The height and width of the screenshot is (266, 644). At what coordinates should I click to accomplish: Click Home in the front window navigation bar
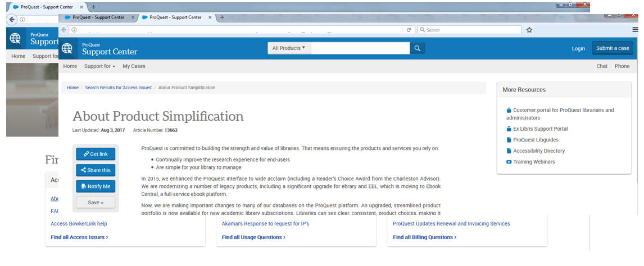point(70,66)
